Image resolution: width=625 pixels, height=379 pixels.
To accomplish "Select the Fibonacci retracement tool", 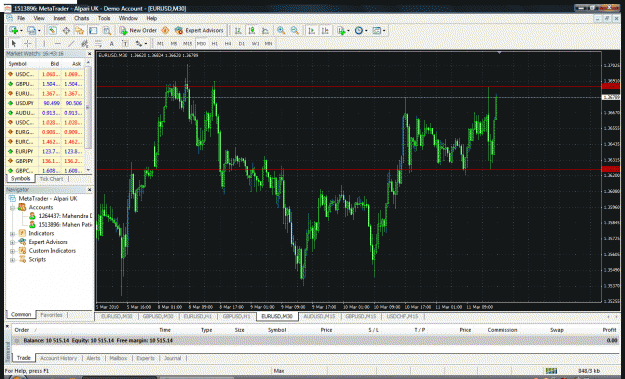I will pos(98,43).
